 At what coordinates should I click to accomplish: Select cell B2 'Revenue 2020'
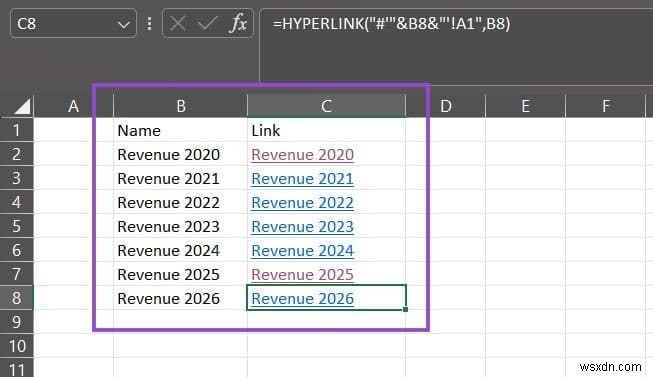tap(180, 155)
